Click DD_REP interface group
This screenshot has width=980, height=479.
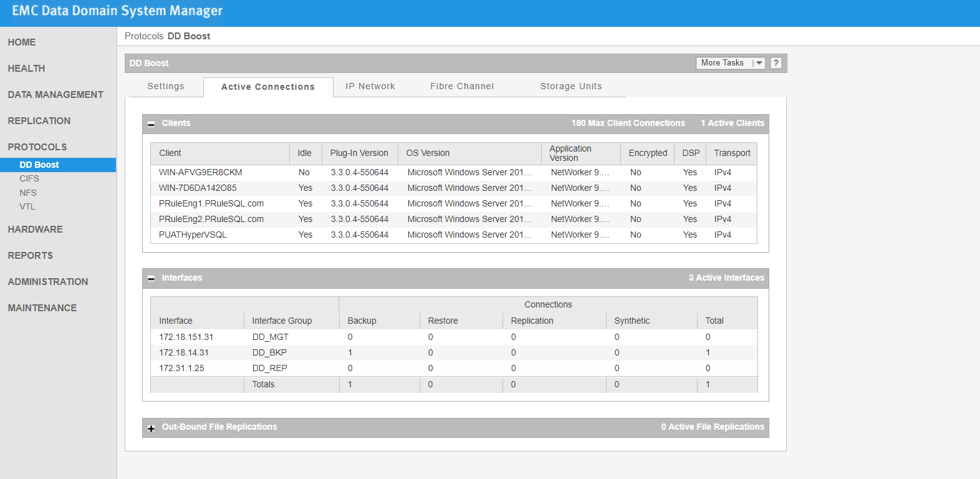(x=270, y=369)
